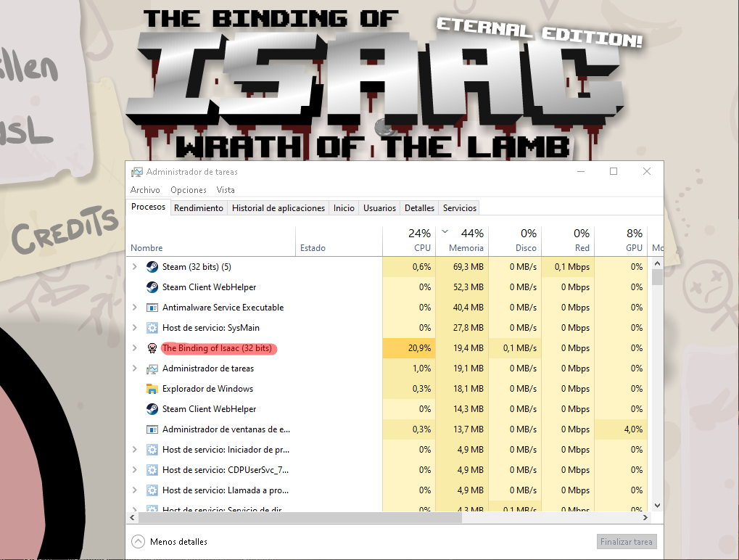Click the Task Manager title bar icon
The width and height of the screenshot is (739, 560).
click(136, 172)
